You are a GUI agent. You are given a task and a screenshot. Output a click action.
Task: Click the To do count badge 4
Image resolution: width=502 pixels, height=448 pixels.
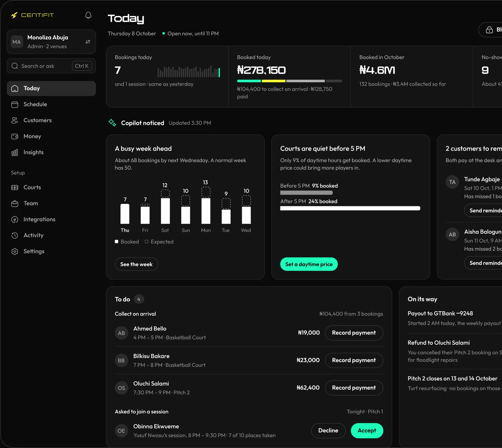tap(139, 299)
